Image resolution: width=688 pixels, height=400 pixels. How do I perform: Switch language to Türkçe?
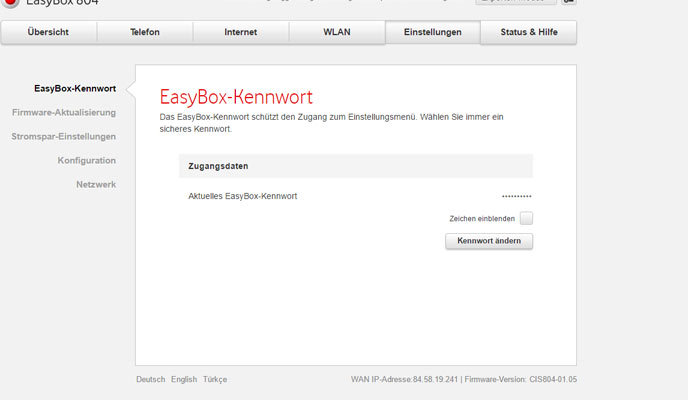pos(215,380)
